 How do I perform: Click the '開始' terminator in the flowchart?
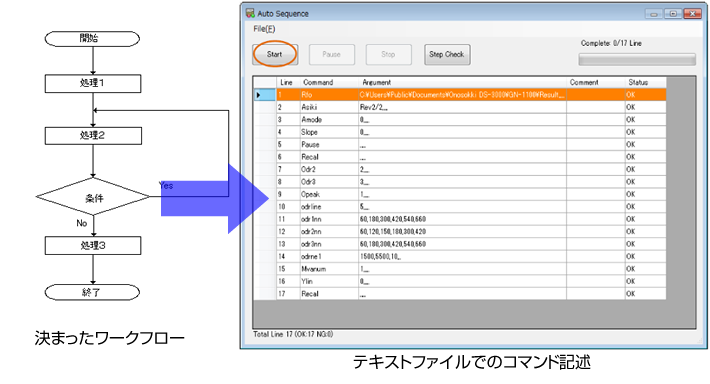[92, 39]
